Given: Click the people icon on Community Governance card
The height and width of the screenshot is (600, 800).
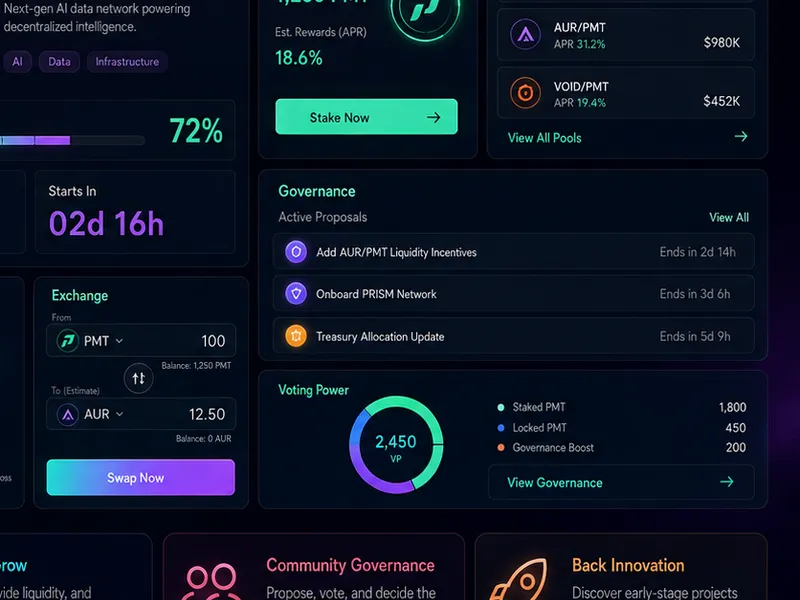Looking at the screenshot, I should 212,582.
